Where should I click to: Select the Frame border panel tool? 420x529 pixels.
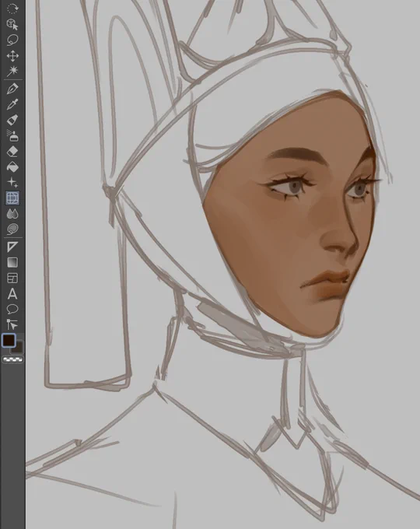click(12, 278)
